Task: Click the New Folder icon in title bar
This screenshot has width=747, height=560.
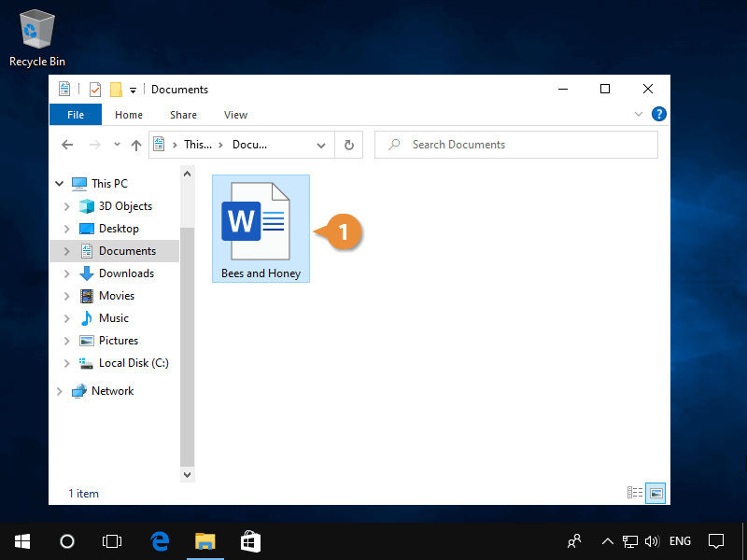Action: pos(116,90)
